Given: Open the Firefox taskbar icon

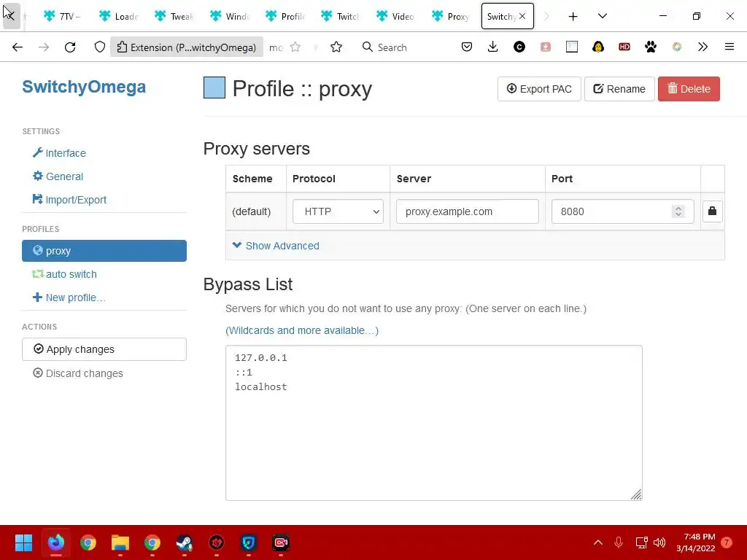Looking at the screenshot, I should 55,542.
